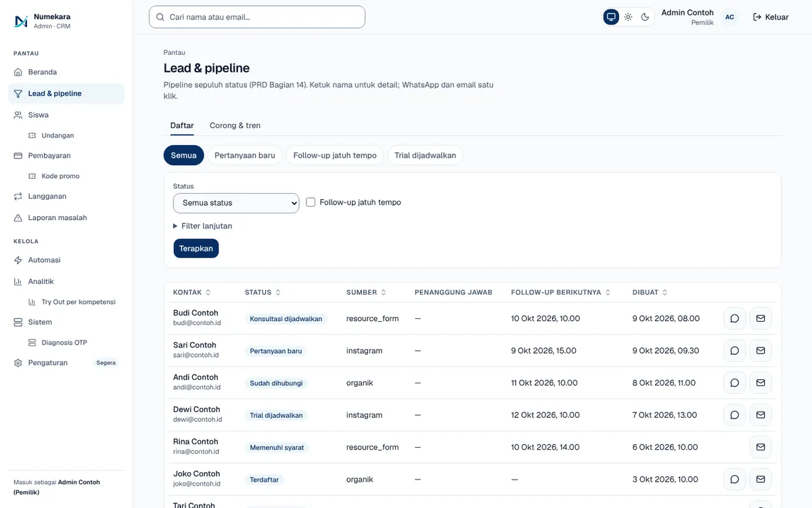Sort table by Kontak column
Viewport: 812px width, 508px height.
pyautogui.click(x=192, y=293)
